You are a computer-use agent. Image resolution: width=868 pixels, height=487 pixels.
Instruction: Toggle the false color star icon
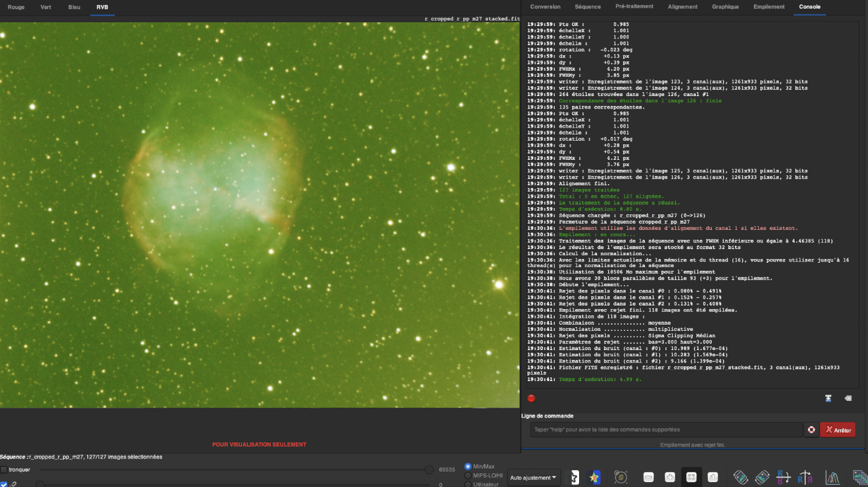pos(594,477)
